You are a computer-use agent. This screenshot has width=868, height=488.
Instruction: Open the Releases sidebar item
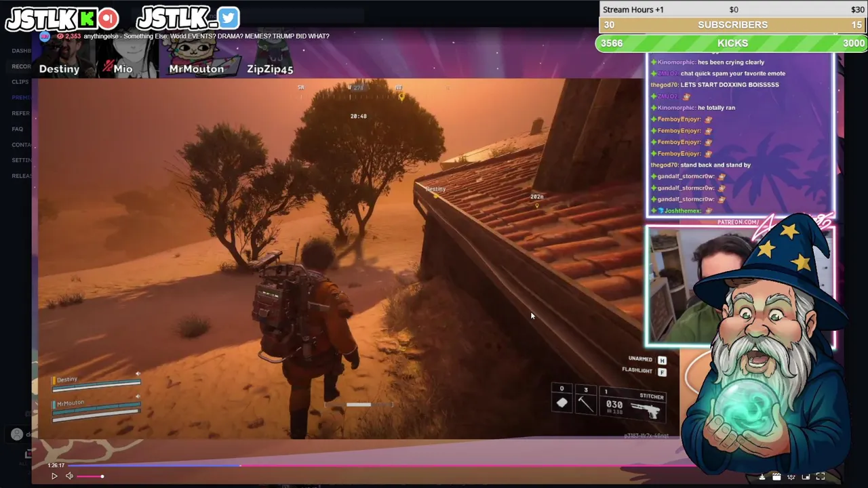(21, 176)
